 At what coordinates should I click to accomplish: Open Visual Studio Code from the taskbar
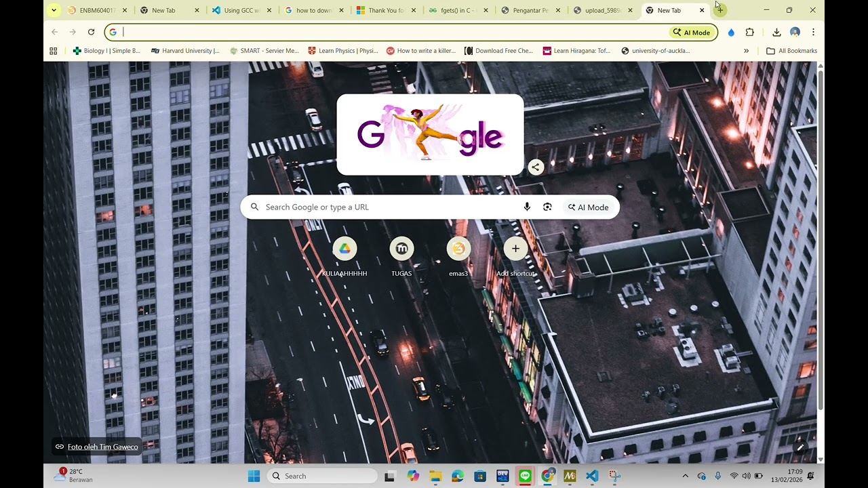click(x=592, y=476)
